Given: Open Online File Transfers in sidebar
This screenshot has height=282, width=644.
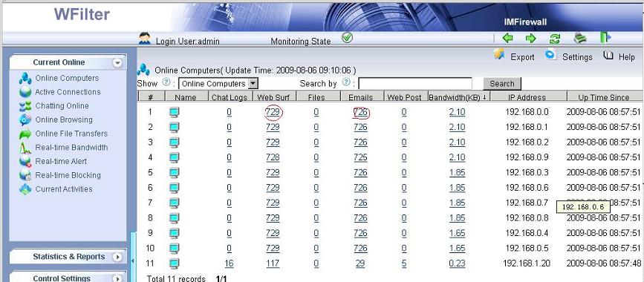Looking at the screenshot, I should pos(71,134).
